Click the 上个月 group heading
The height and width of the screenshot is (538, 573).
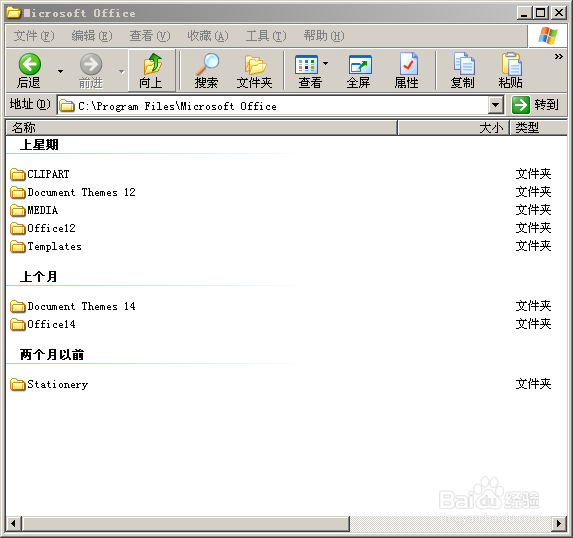tap(38, 277)
